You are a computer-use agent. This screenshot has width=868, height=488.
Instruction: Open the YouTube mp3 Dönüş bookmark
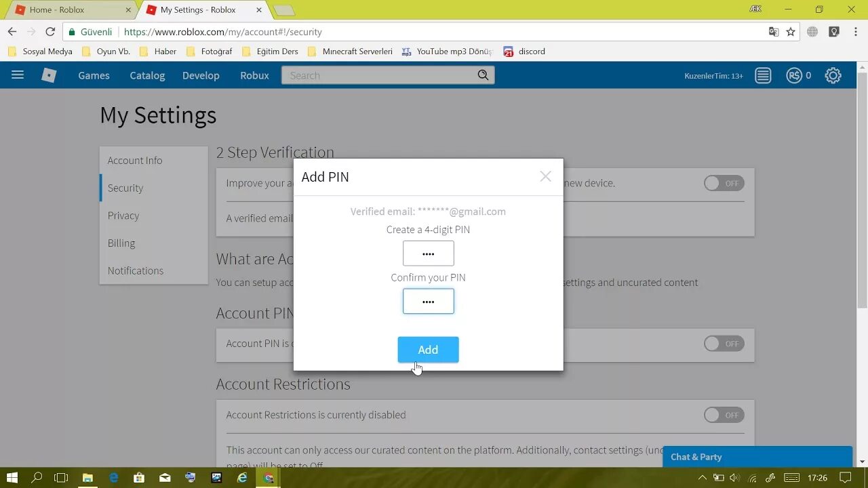click(x=448, y=52)
